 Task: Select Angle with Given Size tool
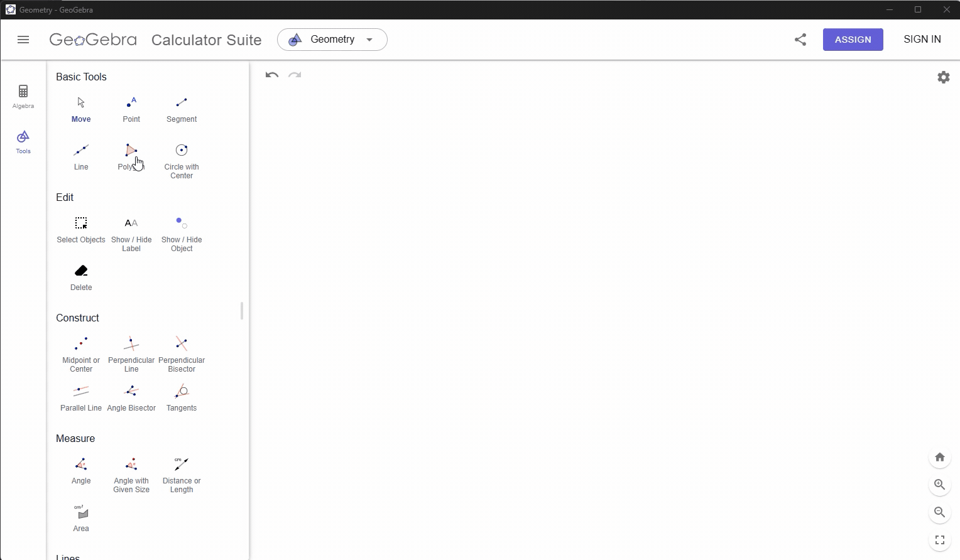[x=131, y=475]
